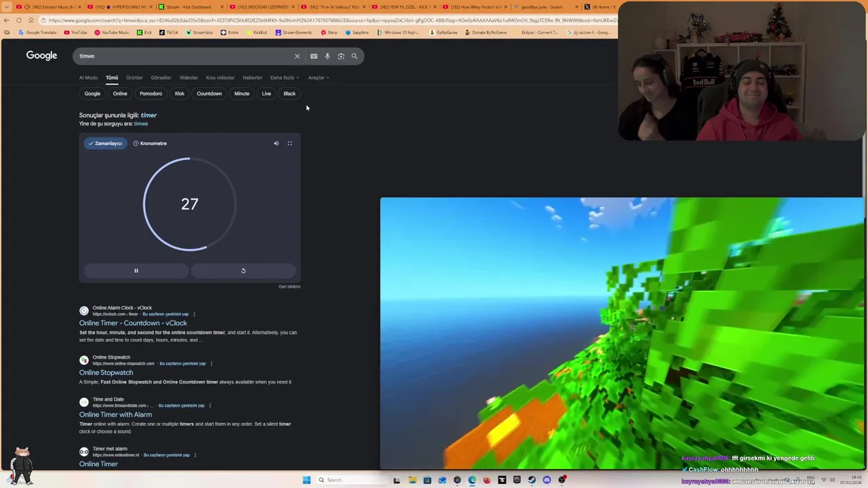
Task: Open Task View on the taskbar
Action: tap(397, 480)
